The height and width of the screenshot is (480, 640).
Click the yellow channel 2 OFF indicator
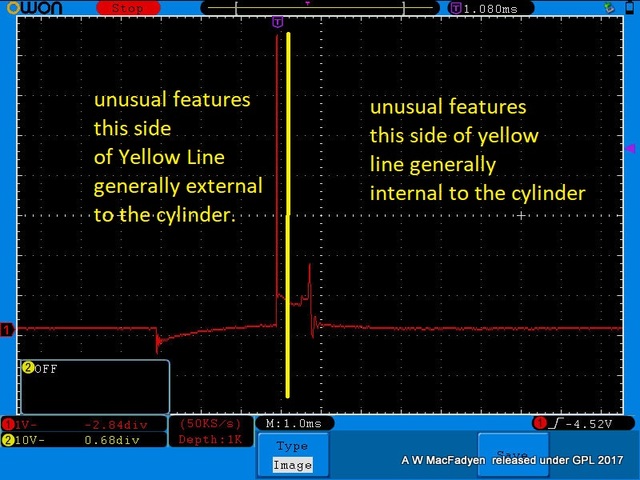click(x=41, y=369)
